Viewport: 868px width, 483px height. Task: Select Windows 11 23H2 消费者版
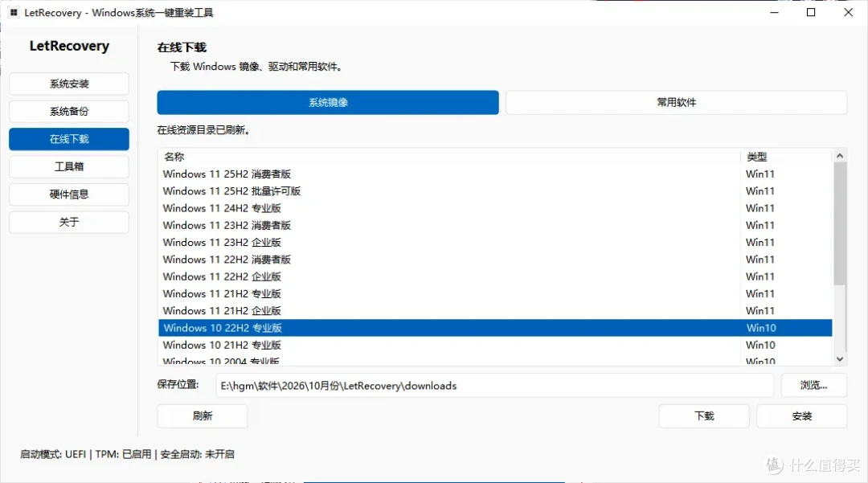495,225
